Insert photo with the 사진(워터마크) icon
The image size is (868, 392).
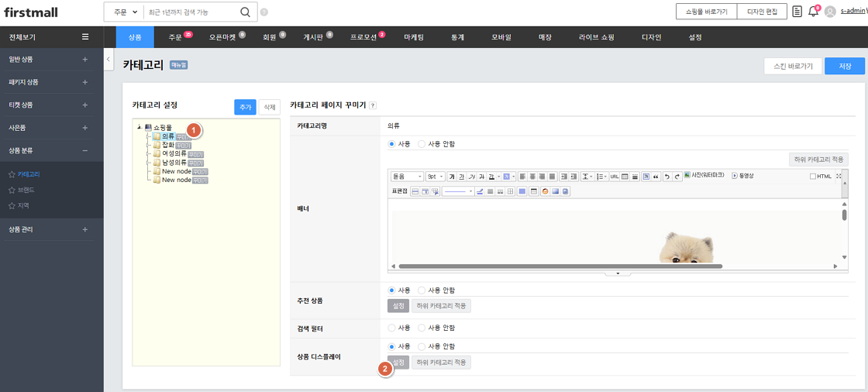point(704,176)
